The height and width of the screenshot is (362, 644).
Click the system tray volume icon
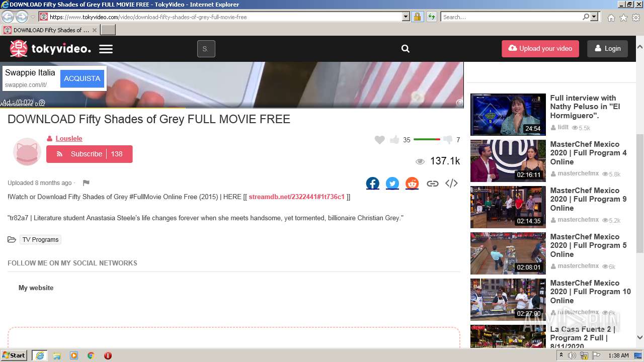click(x=572, y=355)
